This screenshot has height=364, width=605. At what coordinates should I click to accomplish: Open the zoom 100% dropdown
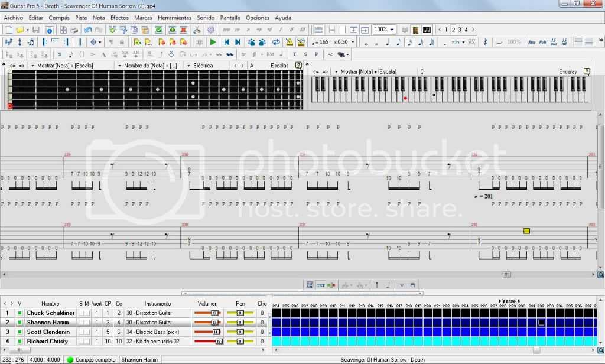pos(392,30)
